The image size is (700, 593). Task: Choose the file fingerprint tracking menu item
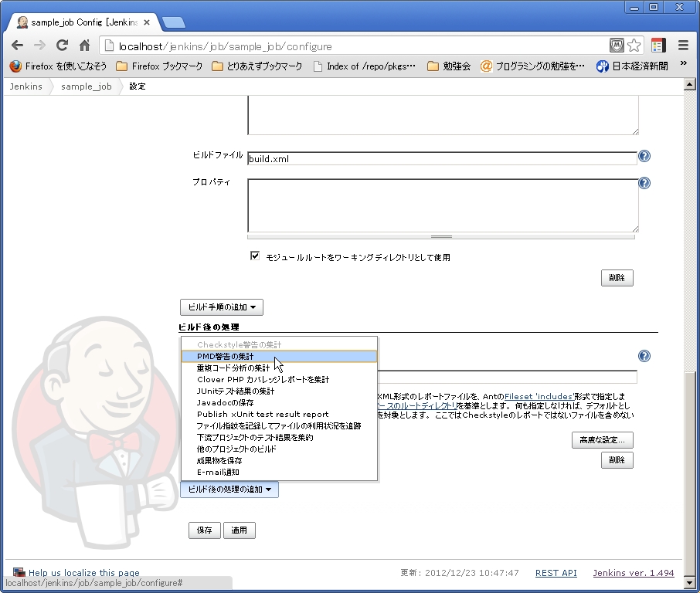[x=280, y=426]
